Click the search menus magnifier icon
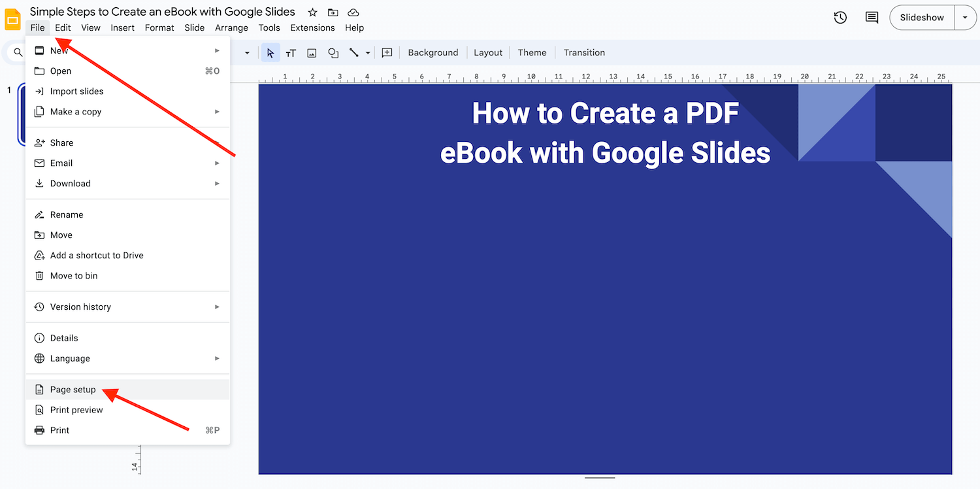The image size is (980, 489). (x=18, y=53)
